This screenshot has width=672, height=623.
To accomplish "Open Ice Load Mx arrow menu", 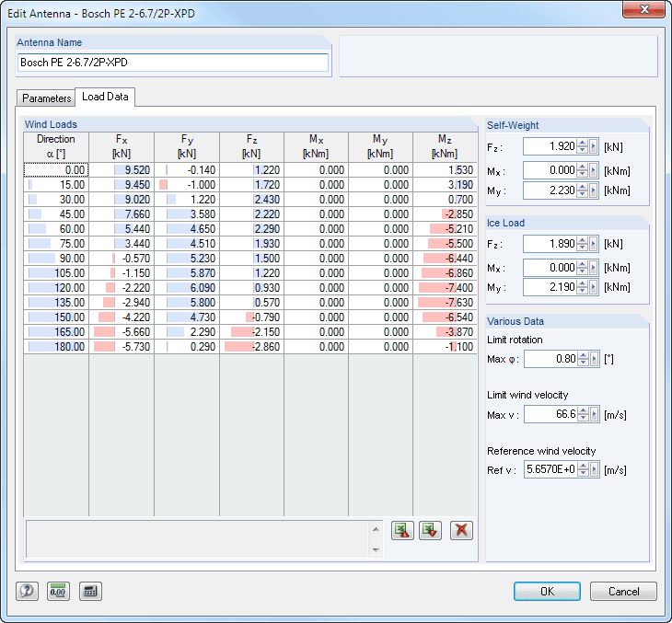I will tap(594, 268).
